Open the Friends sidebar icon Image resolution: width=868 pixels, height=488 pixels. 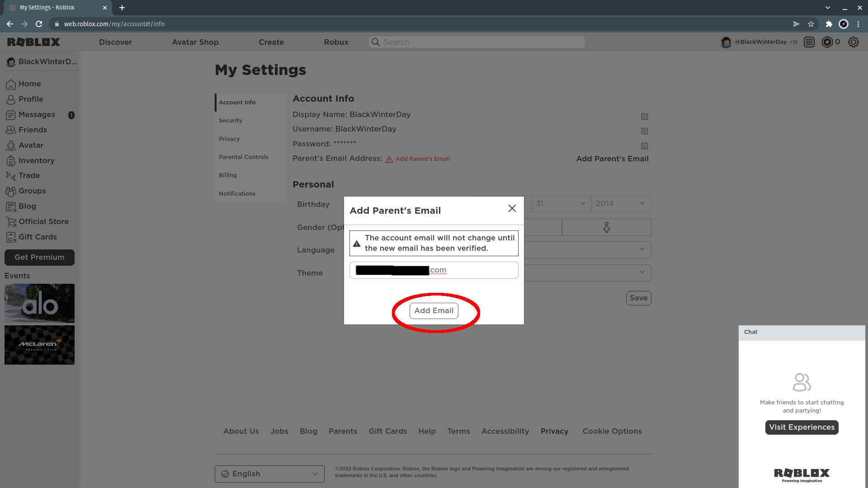point(11,130)
